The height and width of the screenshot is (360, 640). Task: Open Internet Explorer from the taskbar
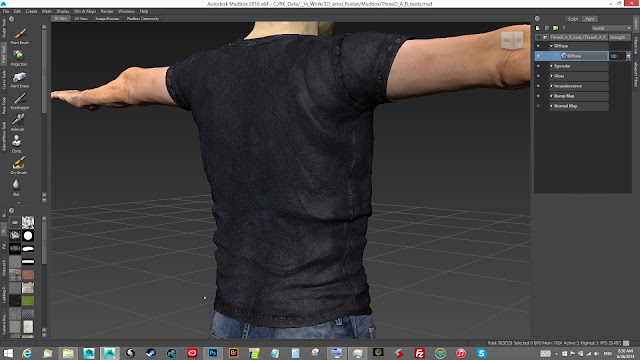coord(27,353)
